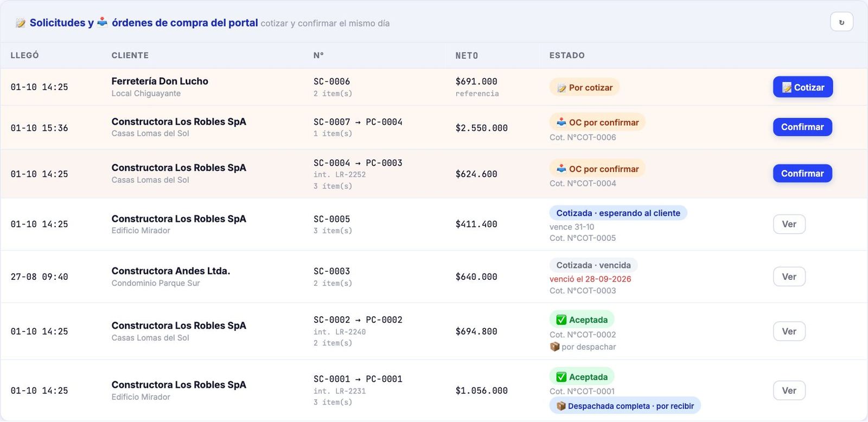The width and height of the screenshot is (868, 422).
Task: Click the refresh icon in the header
Action: pos(841,22)
